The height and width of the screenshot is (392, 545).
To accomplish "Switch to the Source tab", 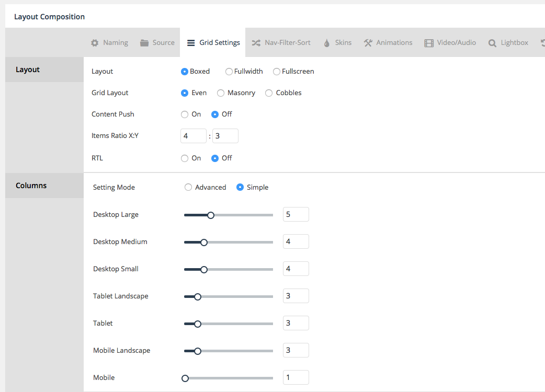I will pyautogui.click(x=157, y=42).
